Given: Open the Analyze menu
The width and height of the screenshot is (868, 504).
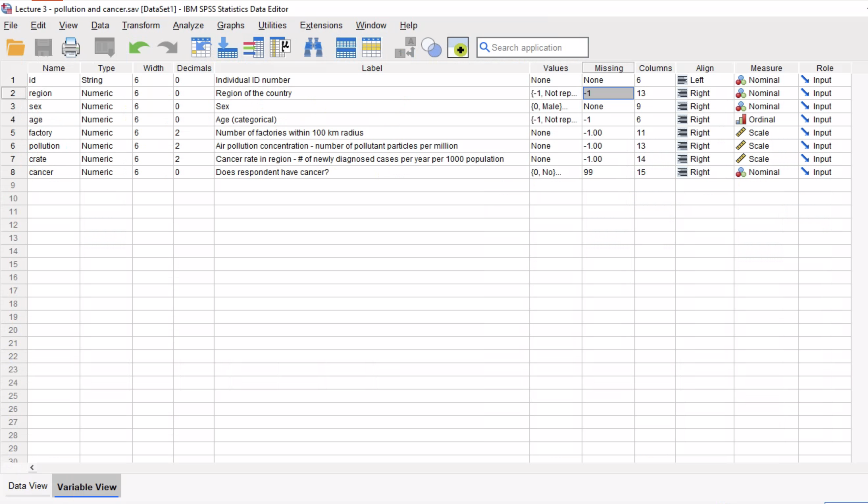Looking at the screenshot, I should pyautogui.click(x=188, y=25).
